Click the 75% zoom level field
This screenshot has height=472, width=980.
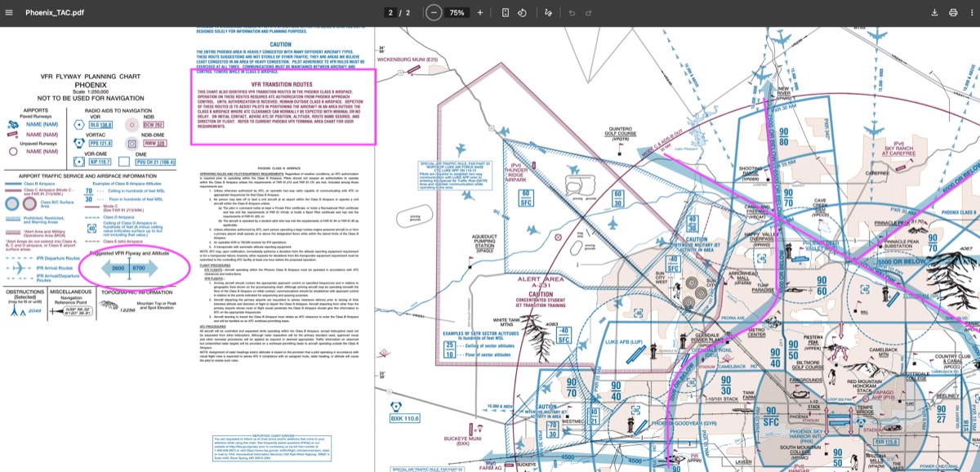point(457,13)
